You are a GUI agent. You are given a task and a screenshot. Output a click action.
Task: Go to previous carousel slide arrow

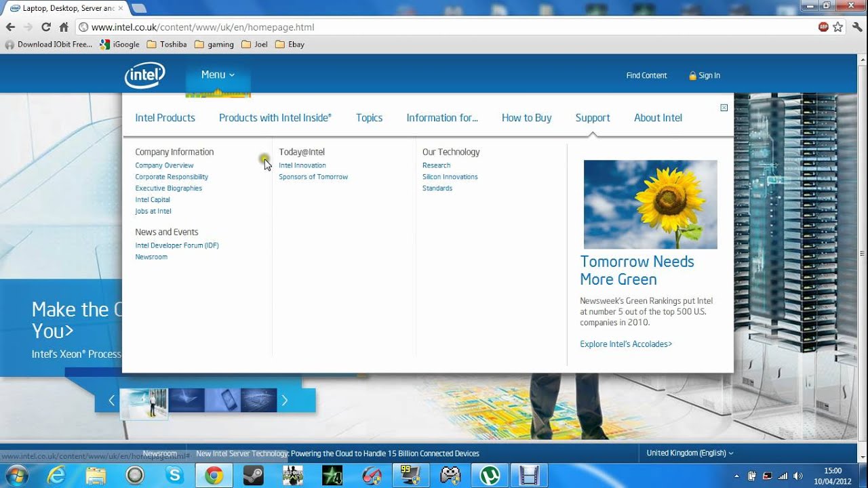click(112, 401)
